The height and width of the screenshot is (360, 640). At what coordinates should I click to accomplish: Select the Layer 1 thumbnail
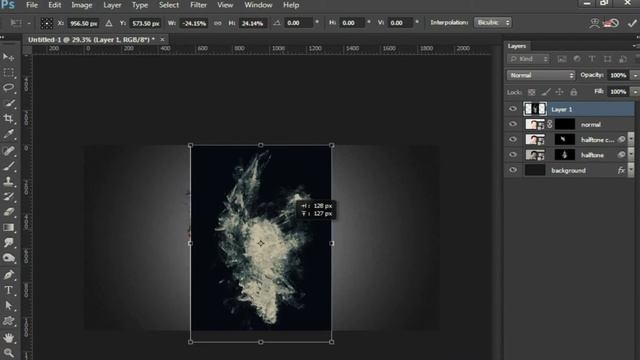coord(535,109)
